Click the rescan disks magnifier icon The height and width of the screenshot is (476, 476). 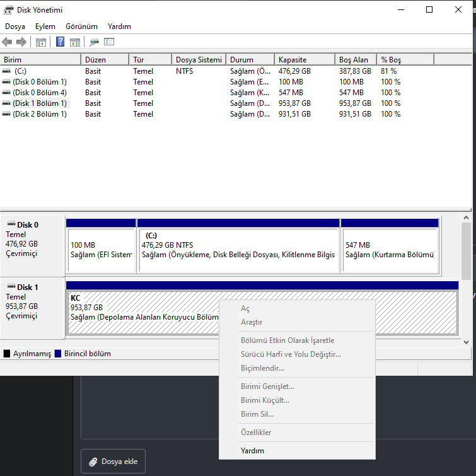(x=94, y=42)
